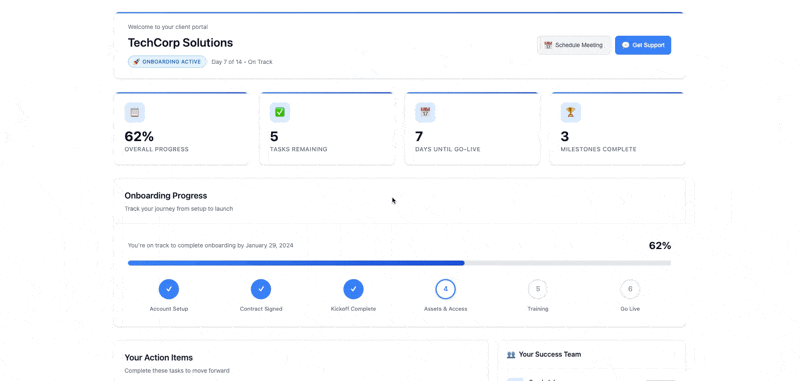This screenshot has width=800, height=381.
Task: Click the Account Setup step label
Action: (x=169, y=309)
